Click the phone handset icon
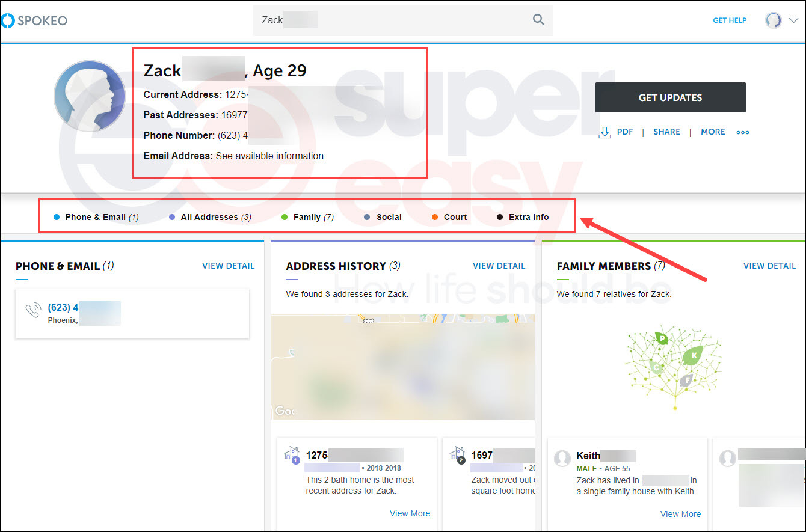This screenshot has height=532, width=806. (x=33, y=311)
